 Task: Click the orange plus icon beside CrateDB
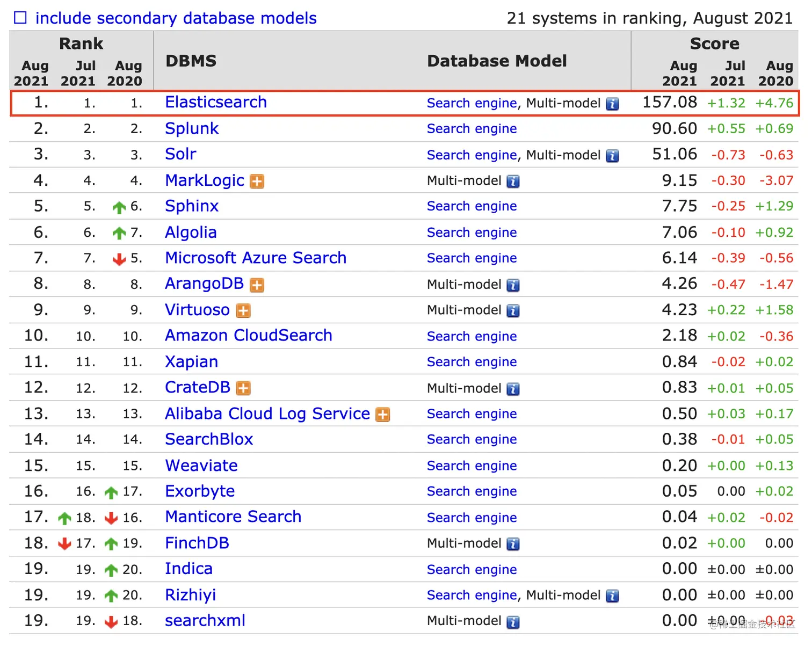coord(243,388)
